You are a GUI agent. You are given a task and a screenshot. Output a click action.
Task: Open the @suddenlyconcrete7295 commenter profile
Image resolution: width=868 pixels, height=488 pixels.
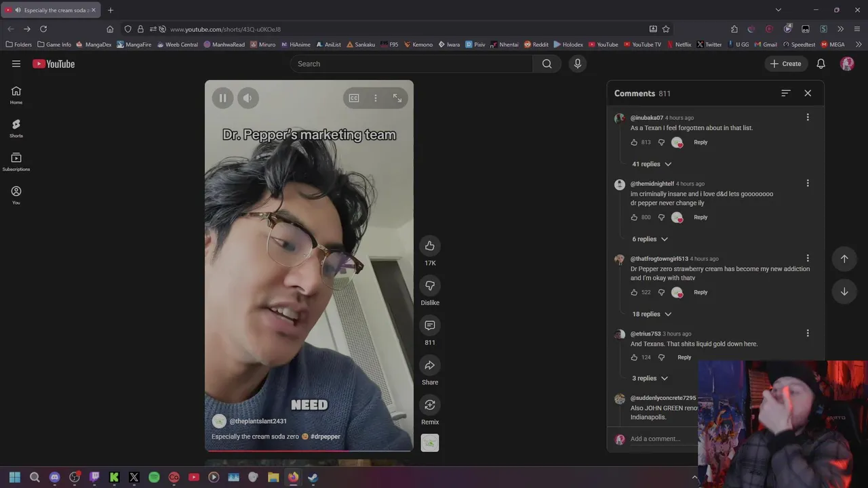(x=663, y=398)
